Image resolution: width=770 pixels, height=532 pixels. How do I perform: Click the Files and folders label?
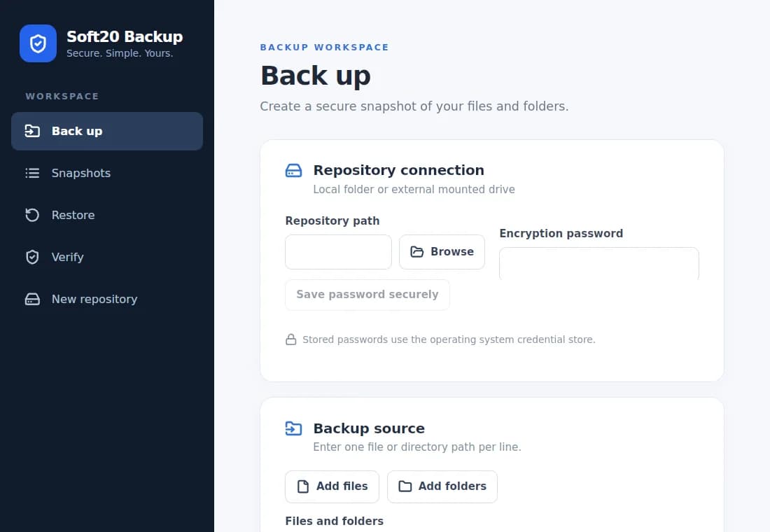(x=335, y=521)
